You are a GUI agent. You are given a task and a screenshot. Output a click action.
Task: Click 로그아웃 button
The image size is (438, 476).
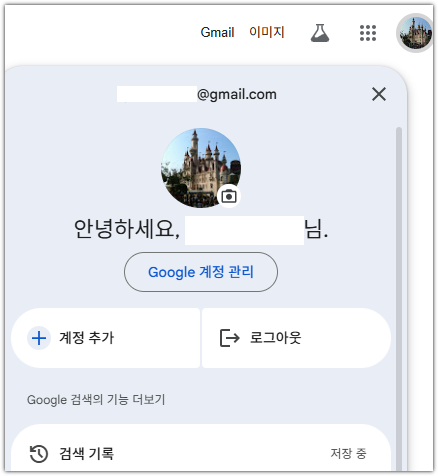(296, 338)
